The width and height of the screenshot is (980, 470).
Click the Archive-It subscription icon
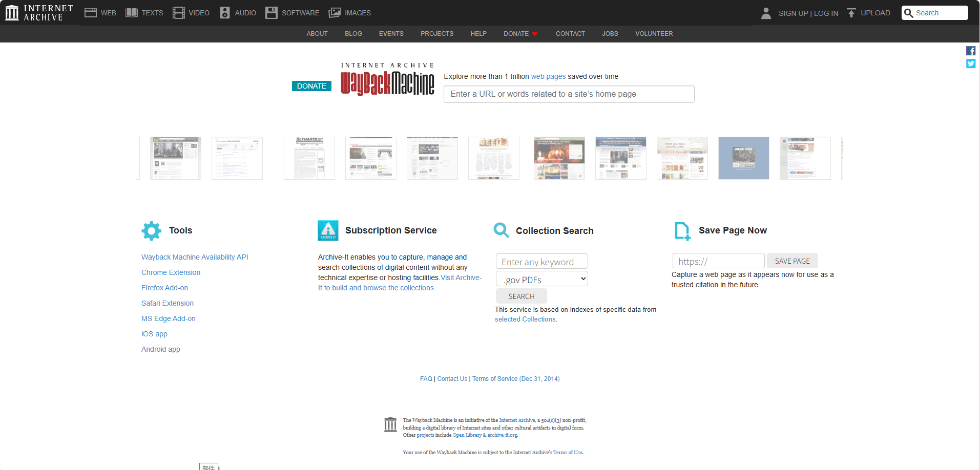click(328, 230)
